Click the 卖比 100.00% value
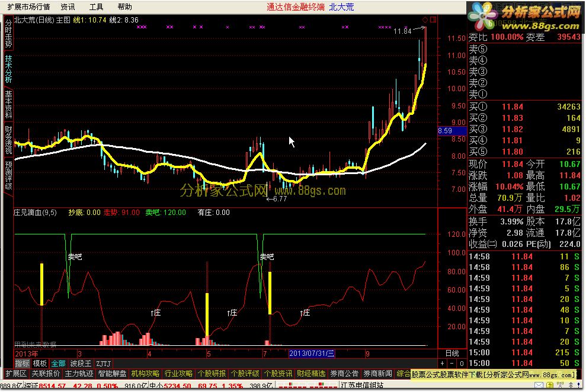The width and height of the screenshot is (586, 392). tap(507, 37)
